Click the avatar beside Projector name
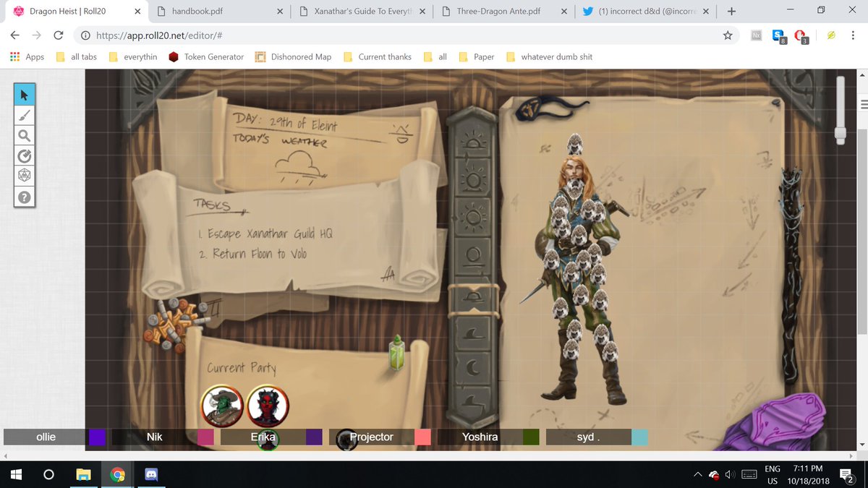The height and width of the screenshot is (488, 868). tap(346, 440)
